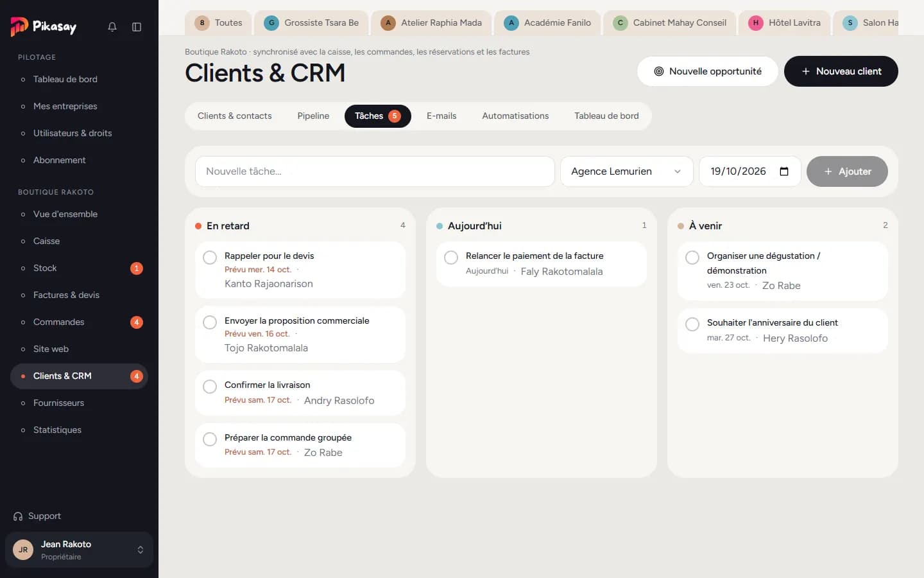Open the E-mails tab
This screenshot has height=578, width=924.
coord(441,116)
